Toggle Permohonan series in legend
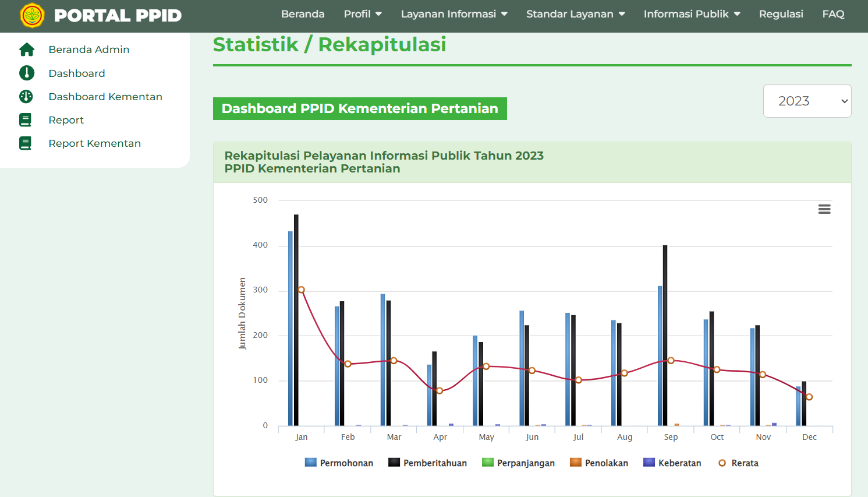This screenshot has width=868, height=497. coord(339,463)
